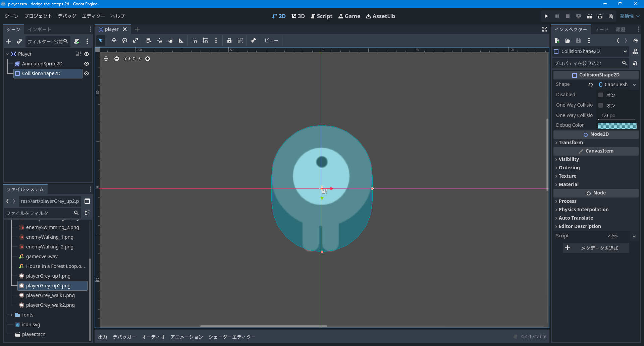Lock the selected node with lock icon
The height and width of the screenshot is (346, 644).
click(x=229, y=41)
